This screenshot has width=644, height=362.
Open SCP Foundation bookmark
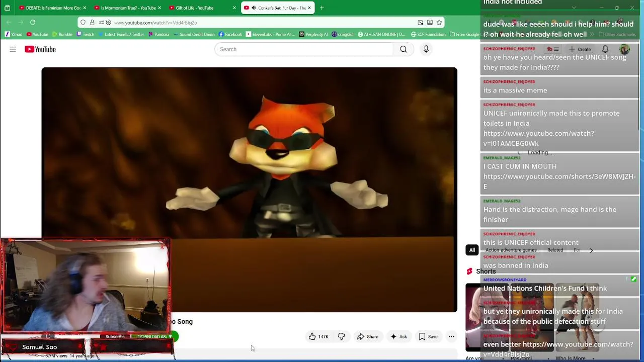pos(428,34)
